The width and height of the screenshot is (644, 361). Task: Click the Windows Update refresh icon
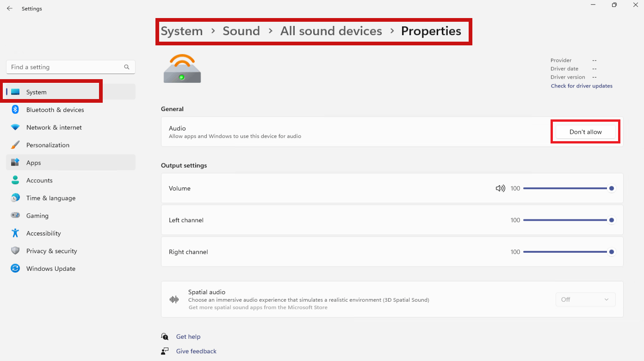pyautogui.click(x=15, y=268)
